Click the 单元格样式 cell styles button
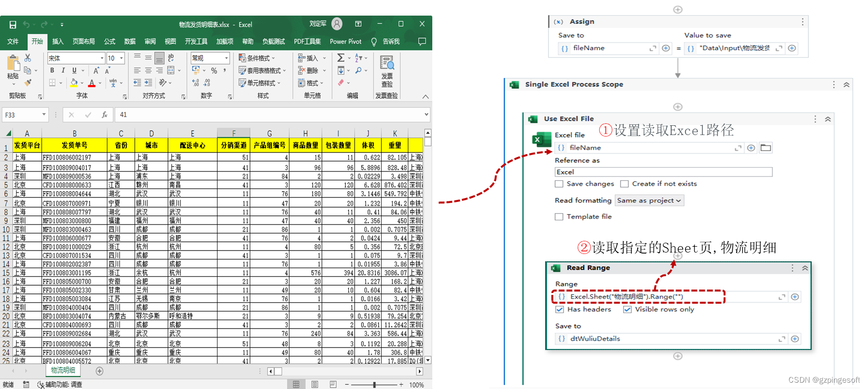 tap(260, 83)
